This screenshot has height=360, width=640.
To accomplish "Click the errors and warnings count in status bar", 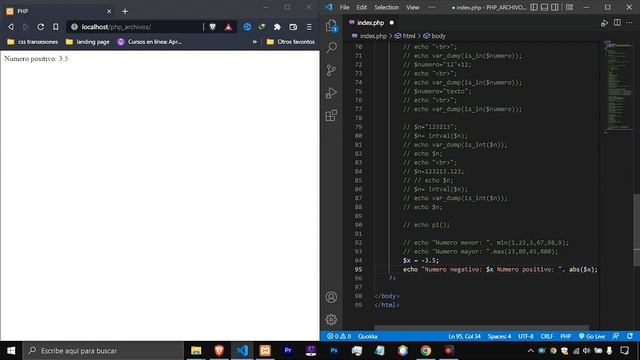I will 339,336.
